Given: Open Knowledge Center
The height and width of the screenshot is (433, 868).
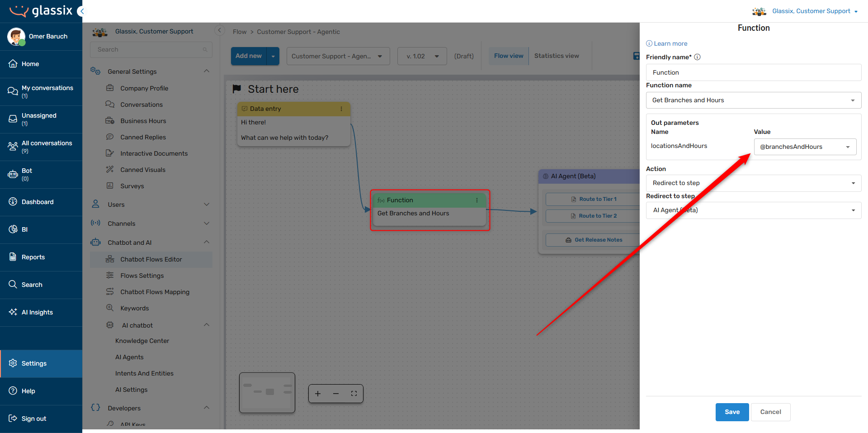Looking at the screenshot, I should tap(142, 341).
